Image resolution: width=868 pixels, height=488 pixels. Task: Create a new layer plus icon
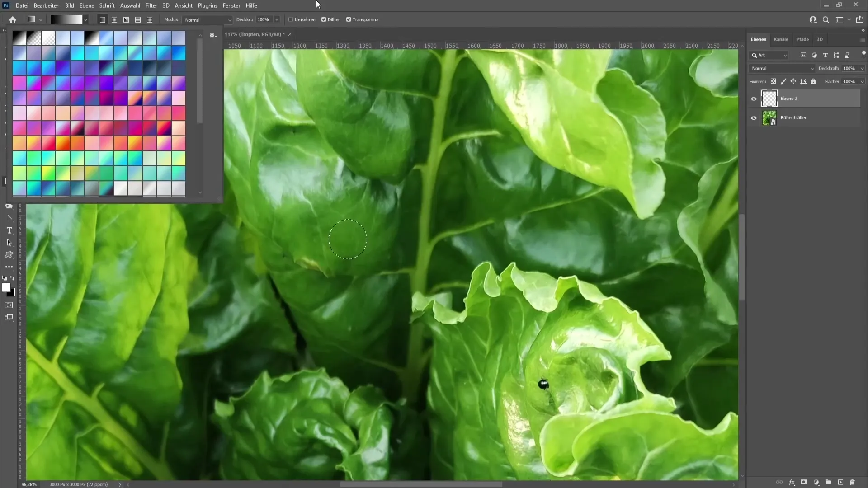[x=840, y=482]
